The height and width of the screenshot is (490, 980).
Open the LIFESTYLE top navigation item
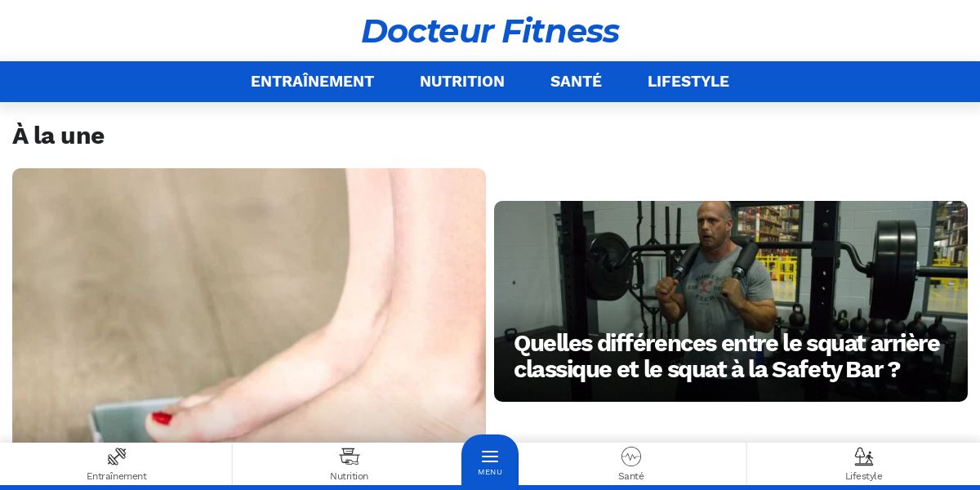pos(688,82)
